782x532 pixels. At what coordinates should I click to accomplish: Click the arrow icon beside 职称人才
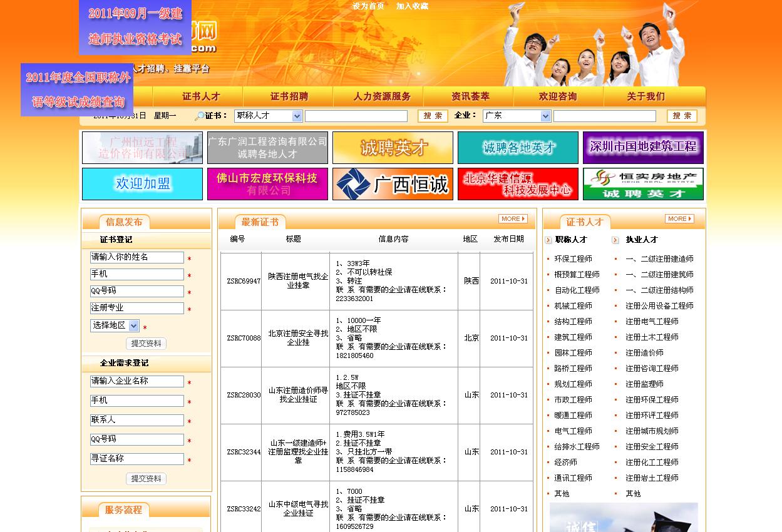[x=548, y=240]
